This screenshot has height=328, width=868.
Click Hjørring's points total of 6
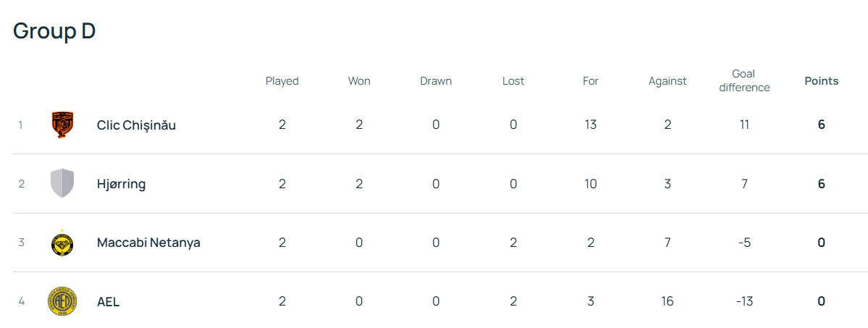click(x=821, y=184)
